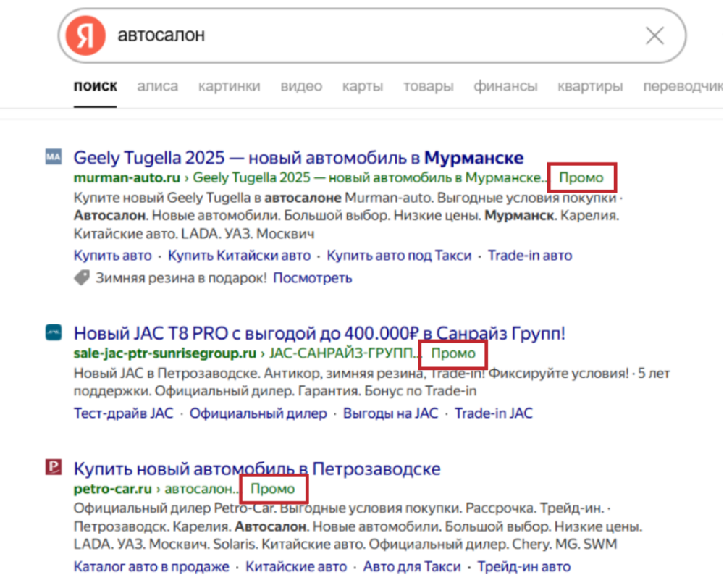Switch to the "финансы" tab
724x588 pixels.
505,86
